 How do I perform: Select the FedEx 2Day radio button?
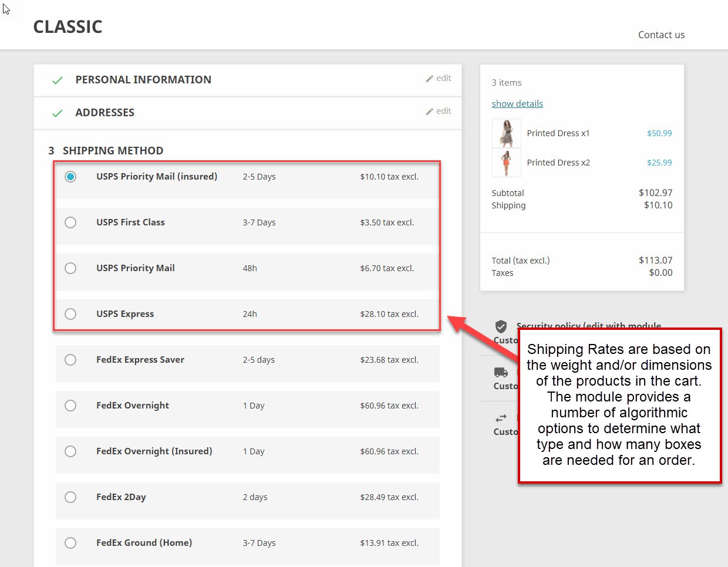click(70, 497)
